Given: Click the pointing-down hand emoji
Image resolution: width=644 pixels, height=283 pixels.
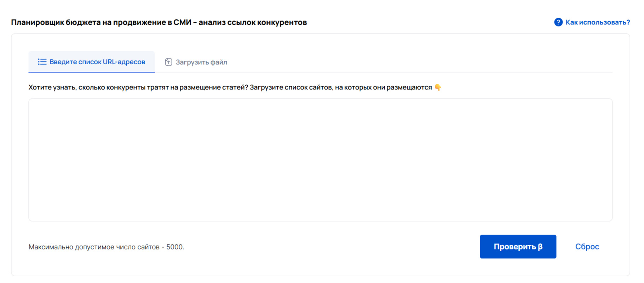Looking at the screenshot, I should (x=438, y=87).
